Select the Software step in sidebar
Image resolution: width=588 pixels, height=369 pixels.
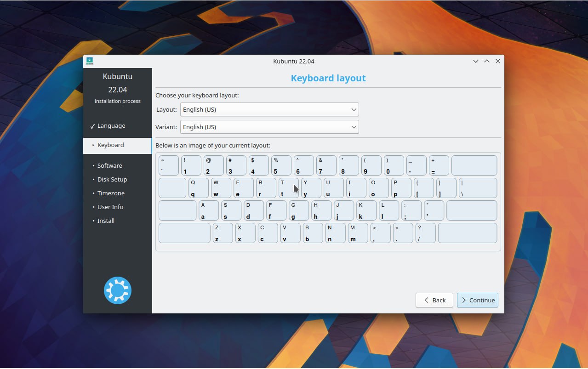click(x=110, y=165)
